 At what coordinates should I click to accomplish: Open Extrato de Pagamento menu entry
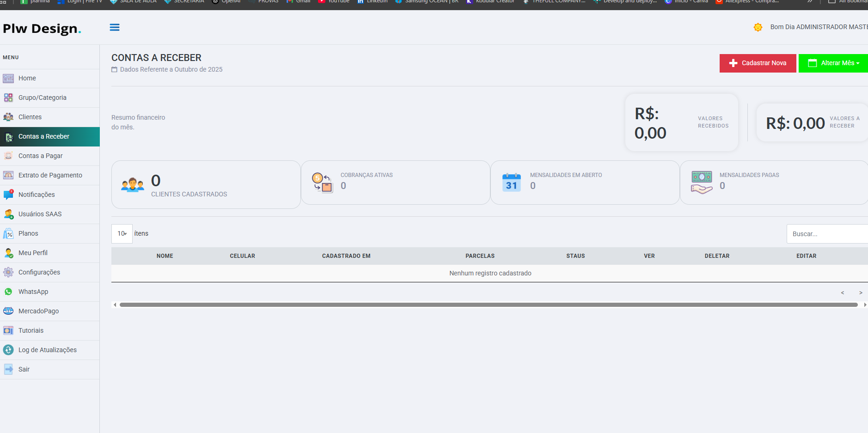tap(50, 175)
